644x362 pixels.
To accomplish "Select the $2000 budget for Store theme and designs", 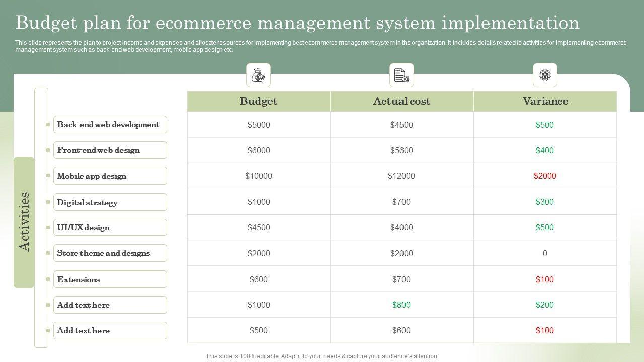I will pos(259,253).
